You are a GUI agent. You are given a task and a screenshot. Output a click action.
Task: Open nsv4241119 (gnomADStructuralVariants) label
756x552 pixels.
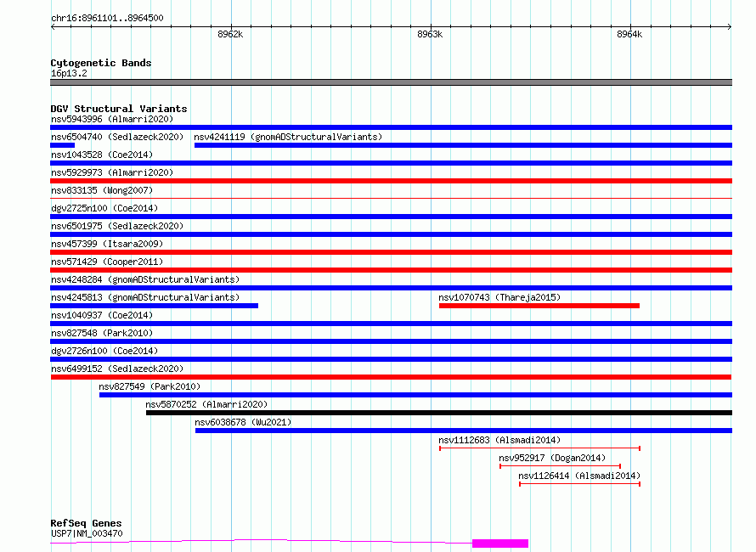(x=288, y=137)
